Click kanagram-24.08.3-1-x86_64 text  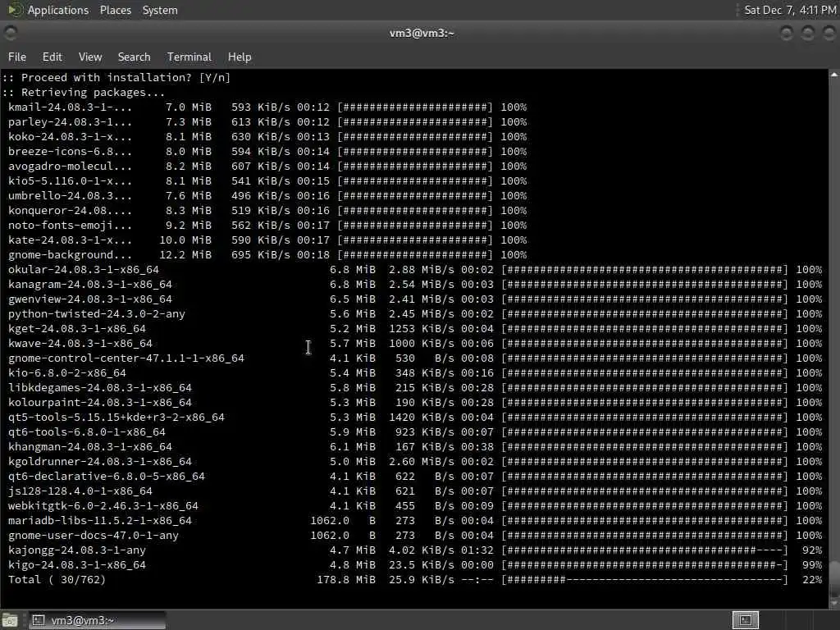click(90, 285)
